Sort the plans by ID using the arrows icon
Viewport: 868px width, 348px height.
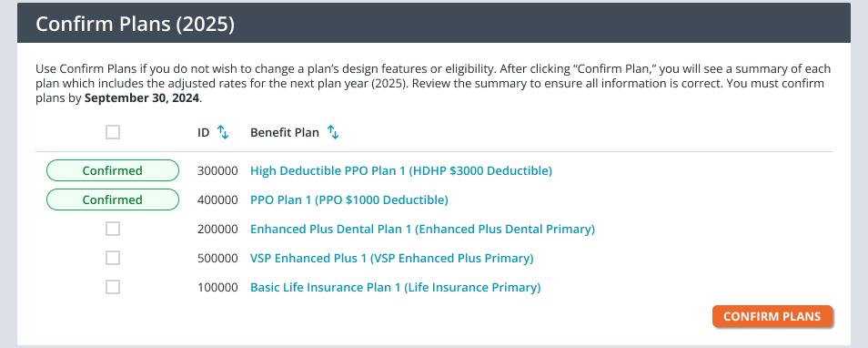pyautogui.click(x=223, y=132)
